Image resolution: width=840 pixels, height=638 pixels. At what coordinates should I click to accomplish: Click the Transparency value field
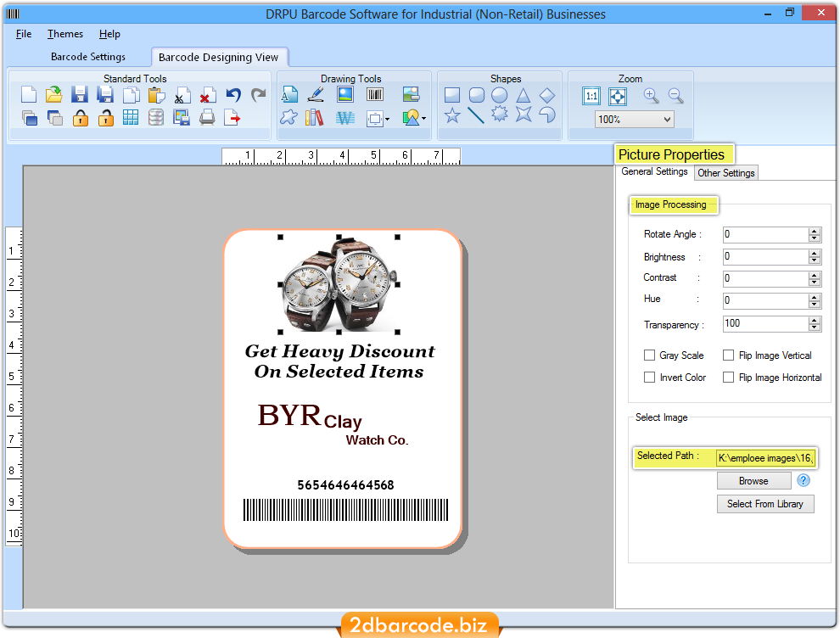tap(765, 323)
